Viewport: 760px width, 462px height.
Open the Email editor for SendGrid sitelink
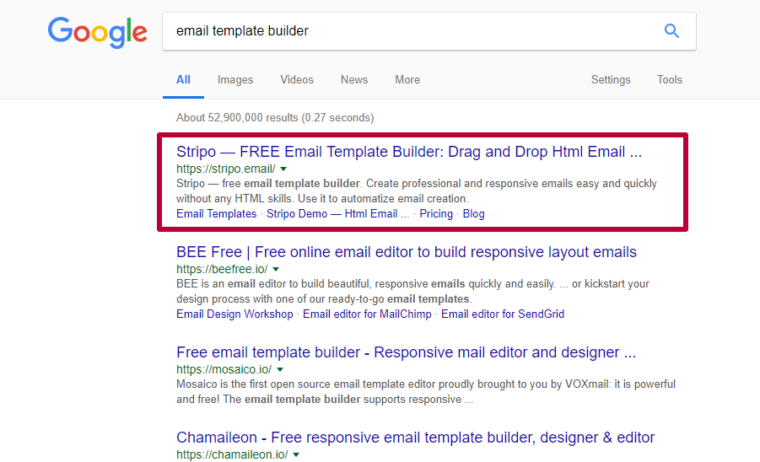503,314
